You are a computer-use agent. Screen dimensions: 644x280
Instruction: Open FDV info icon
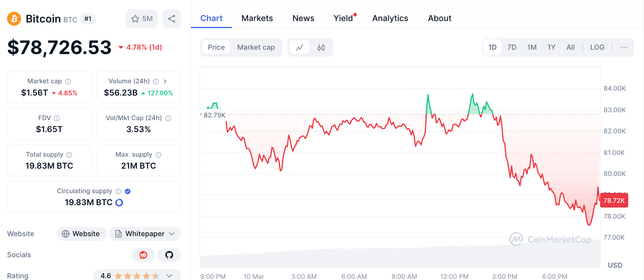[x=57, y=118]
